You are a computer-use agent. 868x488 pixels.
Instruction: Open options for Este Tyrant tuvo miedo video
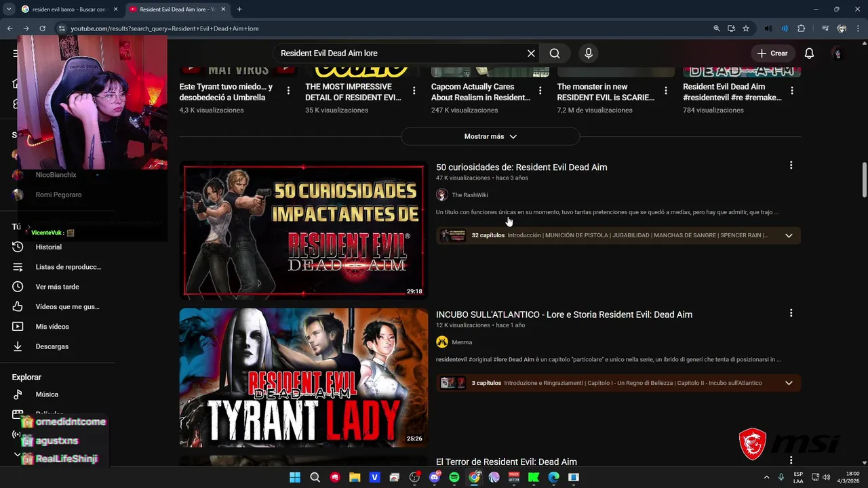tap(288, 90)
